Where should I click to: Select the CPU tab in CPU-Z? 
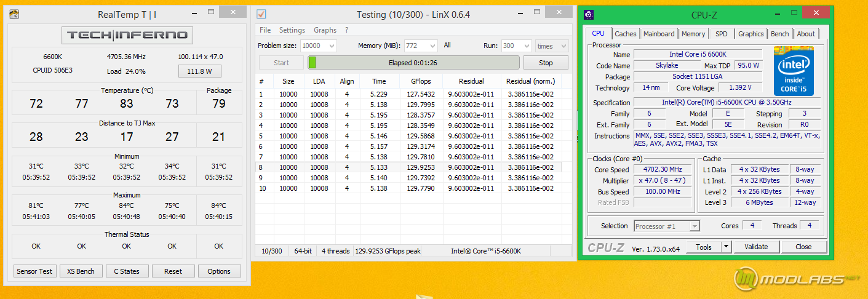point(598,33)
